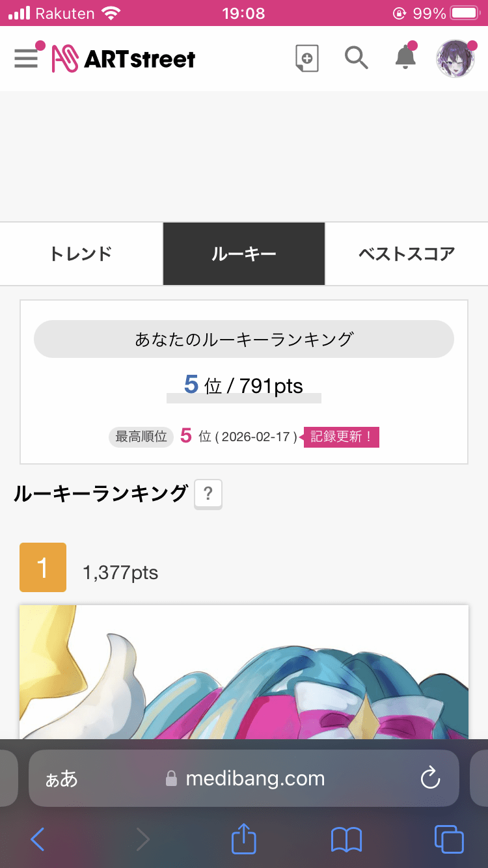Image resolution: width=488 pixels, height=868 pixels.
Task: Open the search magnifier
Action: (356, 58)
